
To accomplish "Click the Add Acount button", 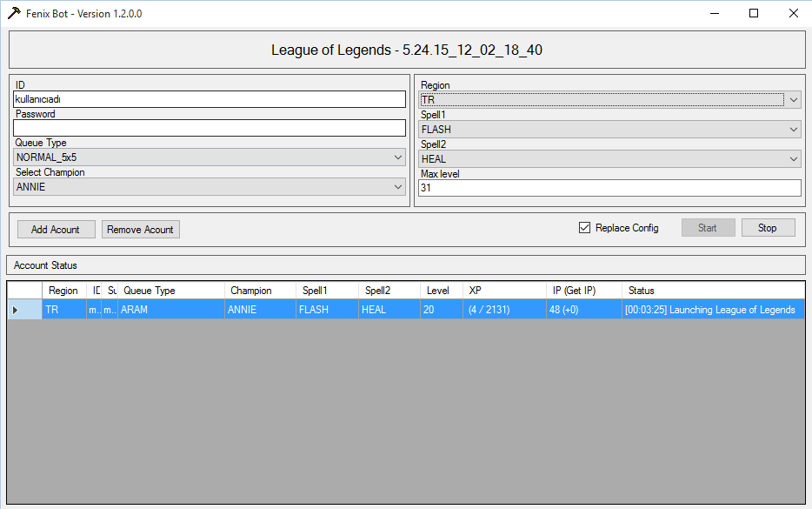I will pyautogui.click(x=56, y=229).
